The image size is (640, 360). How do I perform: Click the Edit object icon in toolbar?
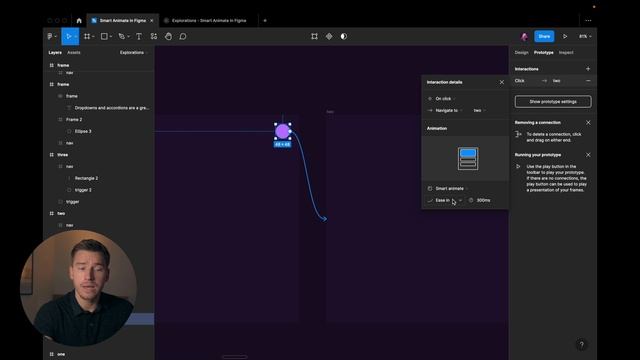314,36
